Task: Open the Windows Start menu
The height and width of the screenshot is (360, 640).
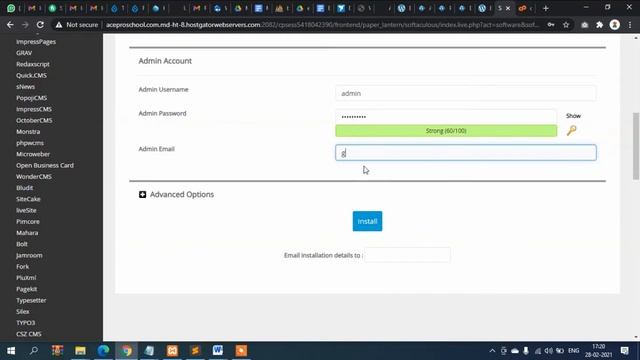Action: pos(11,351)
